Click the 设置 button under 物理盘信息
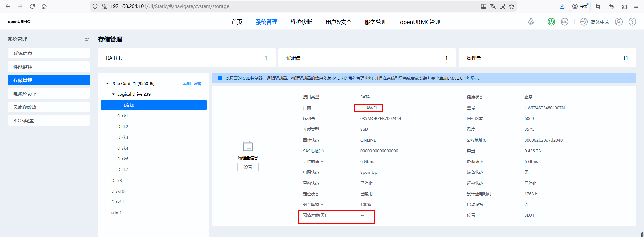 (248, 167)
